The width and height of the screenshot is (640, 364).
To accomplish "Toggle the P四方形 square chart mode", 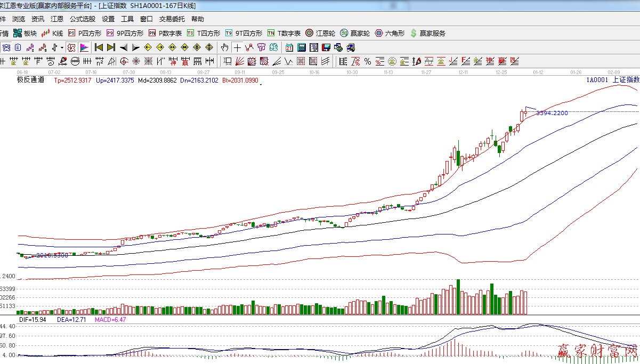I will tap(84, 33).
